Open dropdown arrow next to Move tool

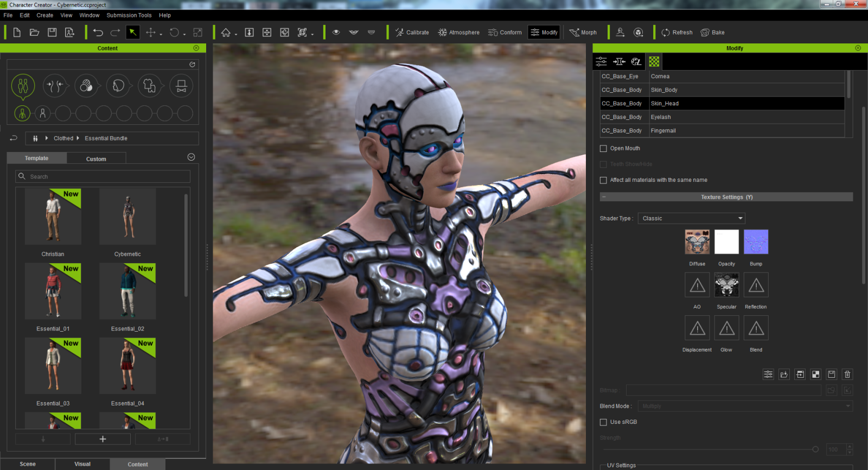[161, 34]
